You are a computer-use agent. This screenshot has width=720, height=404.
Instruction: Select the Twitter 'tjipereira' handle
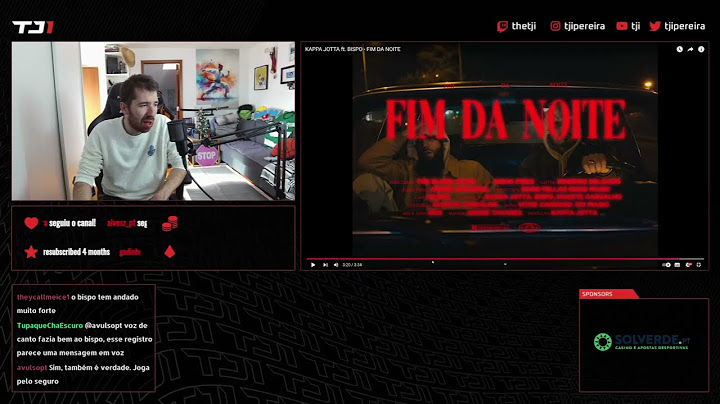[x=685, y=27]
